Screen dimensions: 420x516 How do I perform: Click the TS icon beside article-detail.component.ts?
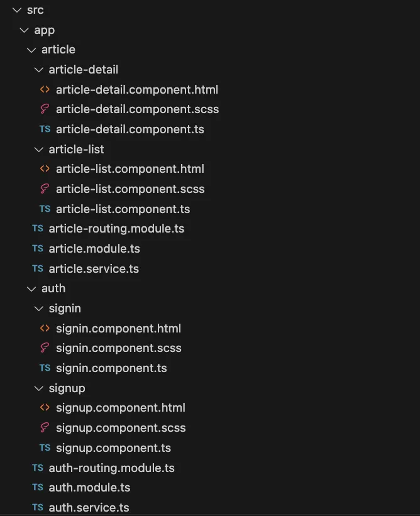tap(45, 129)
